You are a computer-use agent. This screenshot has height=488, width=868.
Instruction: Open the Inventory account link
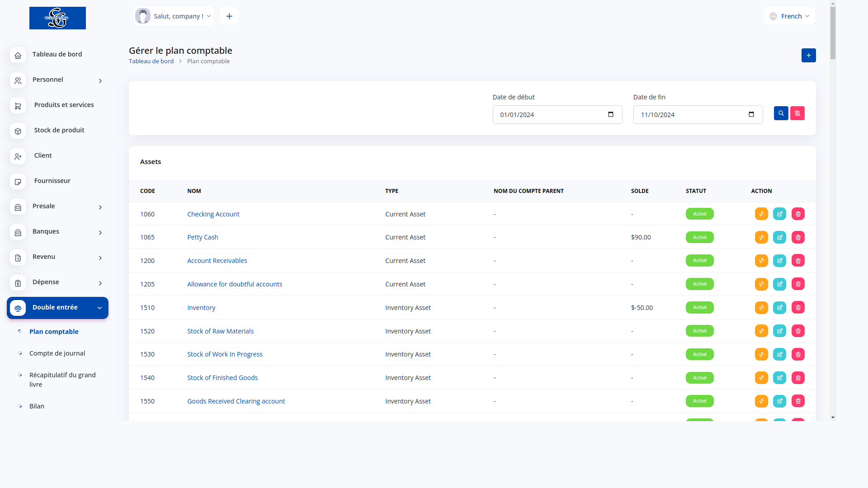[201, 308]
